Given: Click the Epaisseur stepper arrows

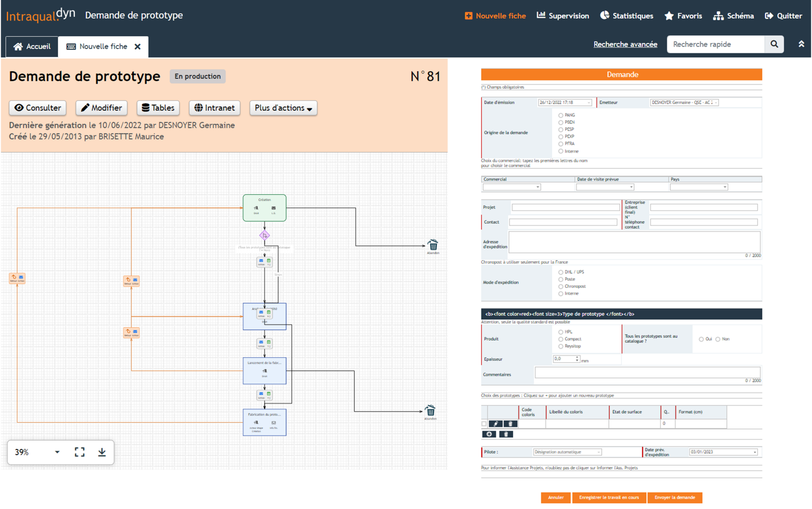Looking at the screenshot, I should pos(577,359).
